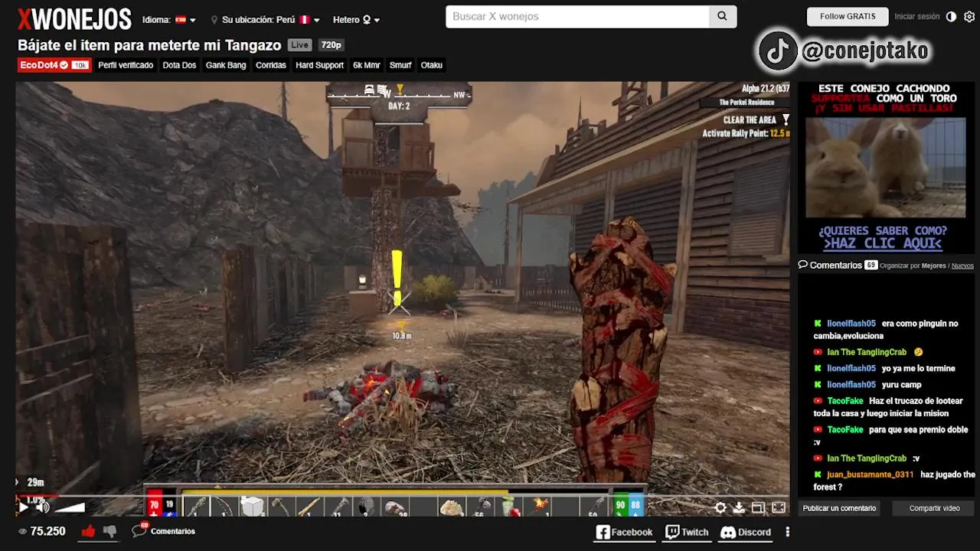The height and width of the screenshot is (551, 980).
Task: Open the EcoDot4 channel tag
Action: click(54, 65)
